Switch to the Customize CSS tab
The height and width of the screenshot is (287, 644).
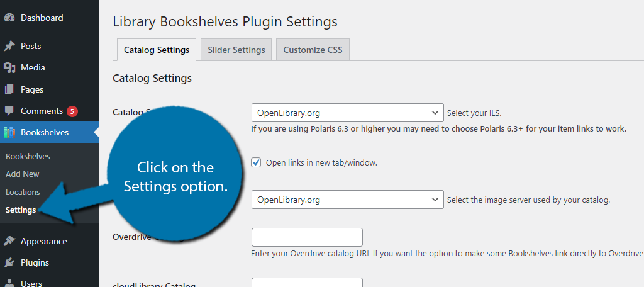coord(313,50)
